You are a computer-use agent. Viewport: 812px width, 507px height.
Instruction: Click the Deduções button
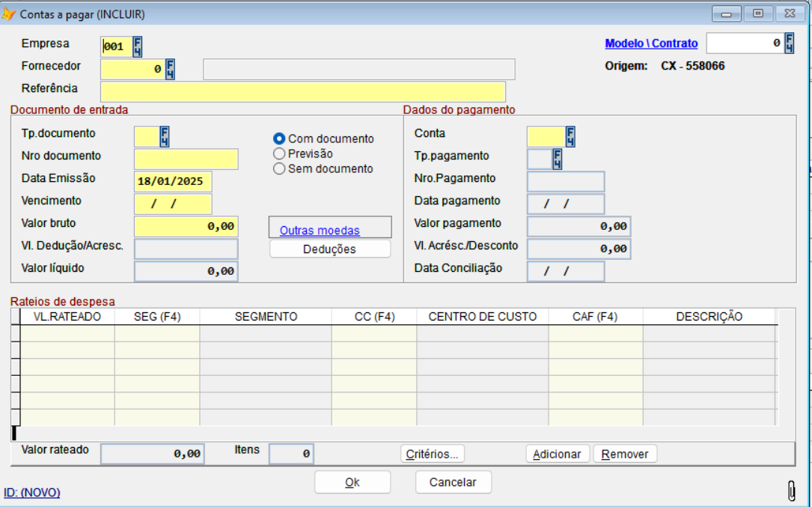point(329,249)
